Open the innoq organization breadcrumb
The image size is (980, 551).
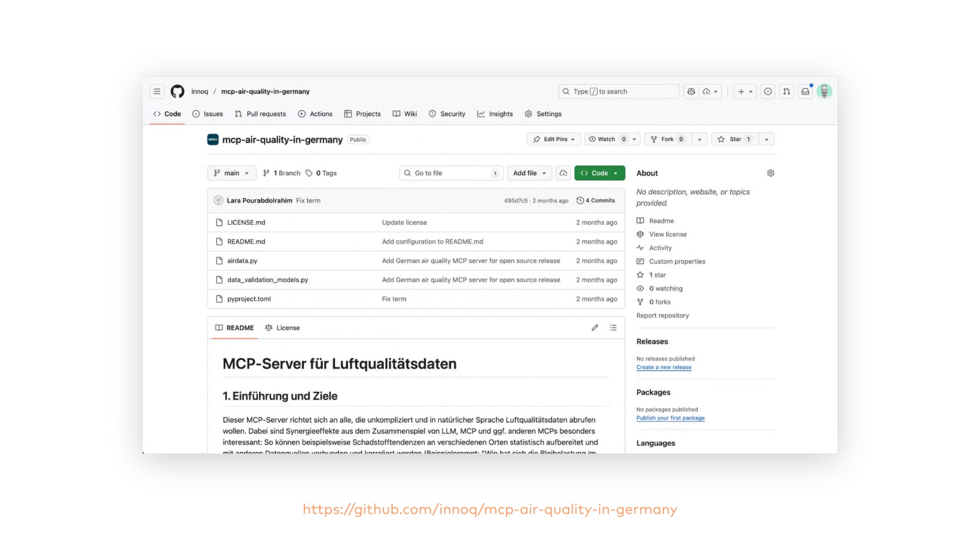[200, 91]
